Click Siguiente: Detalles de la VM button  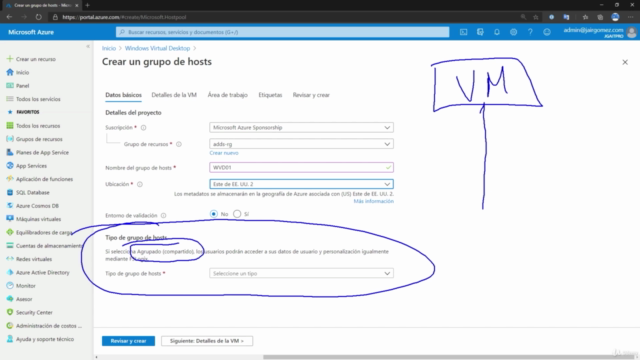[x=207, y=341]
